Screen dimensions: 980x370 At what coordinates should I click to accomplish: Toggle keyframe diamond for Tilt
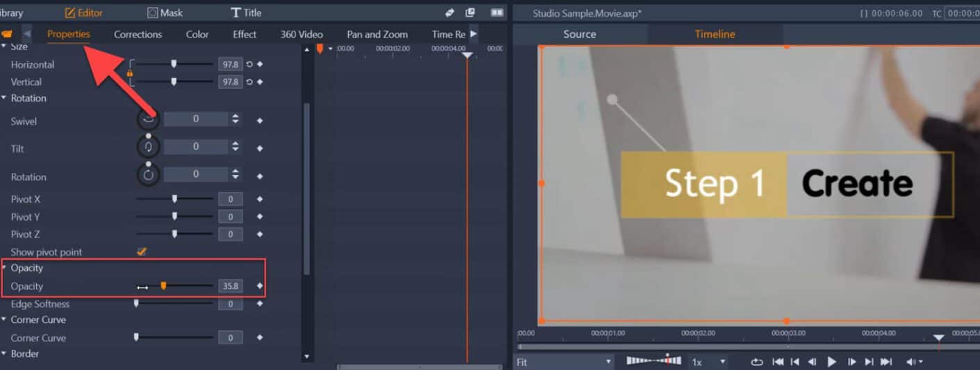(x=260, y=149)
